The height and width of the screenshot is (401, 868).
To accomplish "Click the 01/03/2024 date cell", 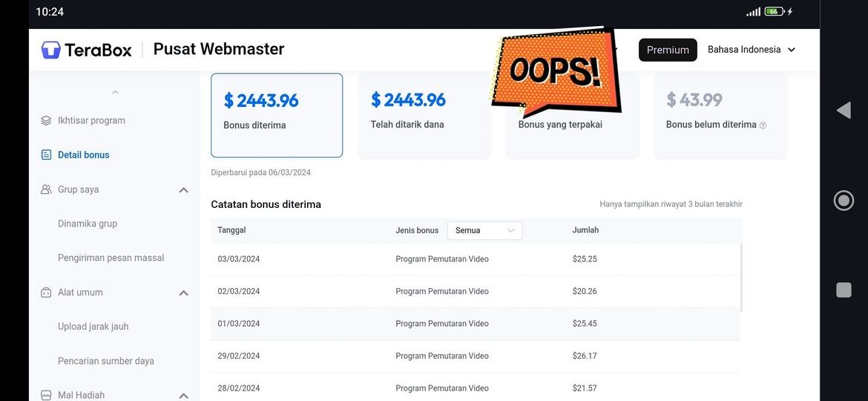I will (239, 324).
